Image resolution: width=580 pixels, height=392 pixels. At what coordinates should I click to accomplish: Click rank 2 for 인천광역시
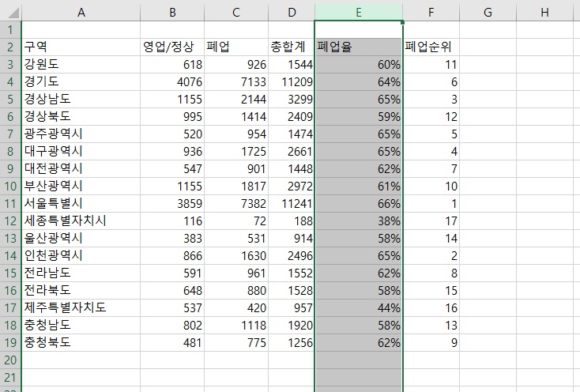[431, 256]
